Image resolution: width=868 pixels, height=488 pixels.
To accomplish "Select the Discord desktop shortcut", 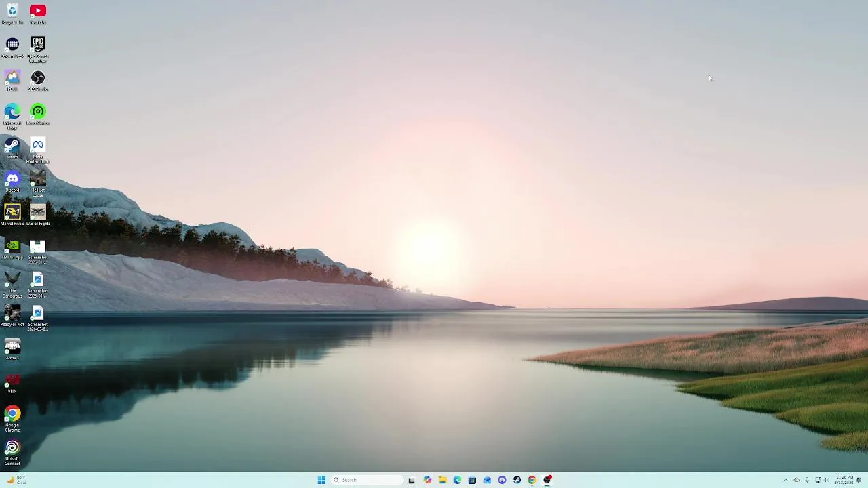I will coord(12,182).
